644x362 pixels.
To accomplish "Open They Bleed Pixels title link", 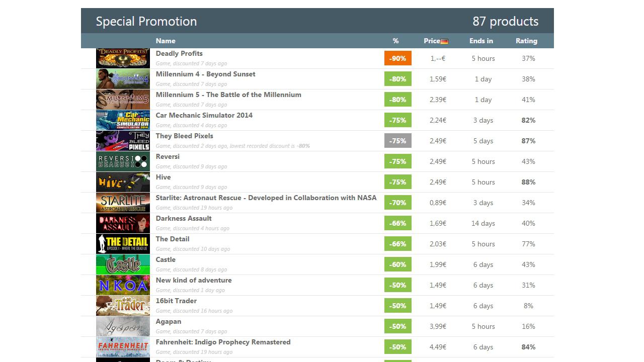I will click(184, 136).
